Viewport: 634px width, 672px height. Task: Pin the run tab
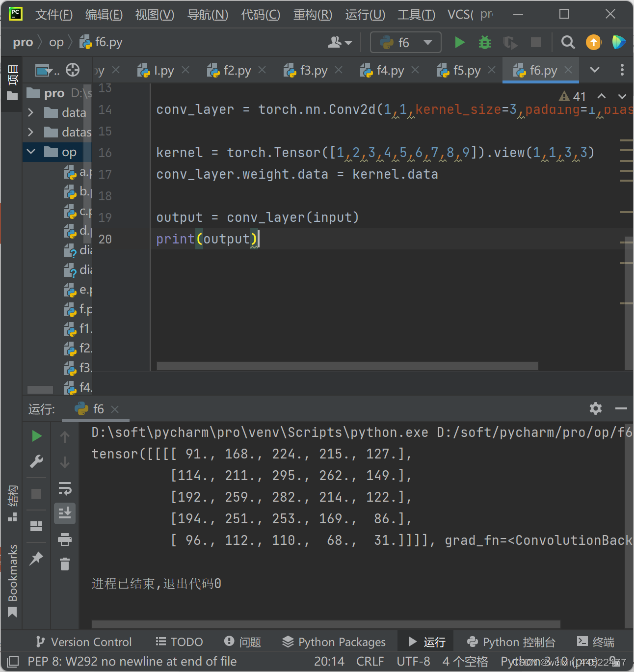[36, 558]
